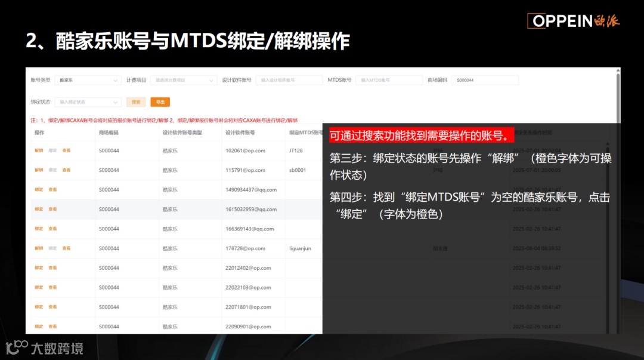The height and width of the screenshot is (360, 644).
Task: Click 查看 for account 22071801@op.com
Action: coord(52,307)
